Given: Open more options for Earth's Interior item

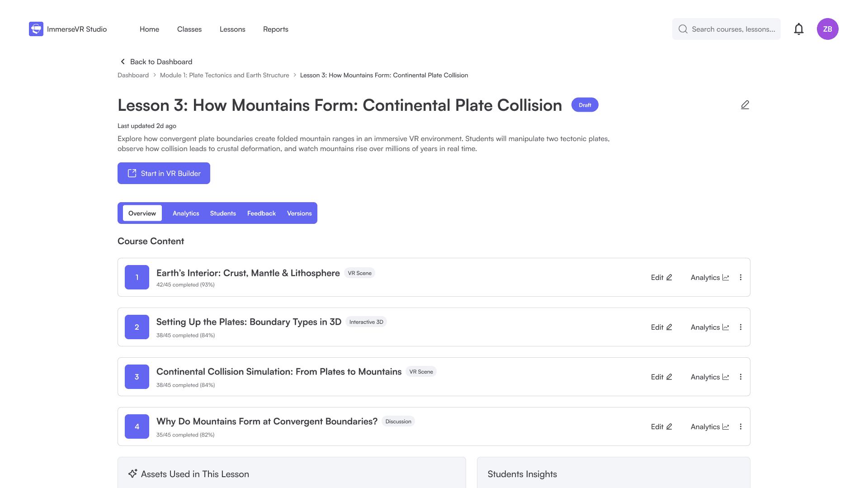Looking at the screenshot, I should (x=741, y=277).
